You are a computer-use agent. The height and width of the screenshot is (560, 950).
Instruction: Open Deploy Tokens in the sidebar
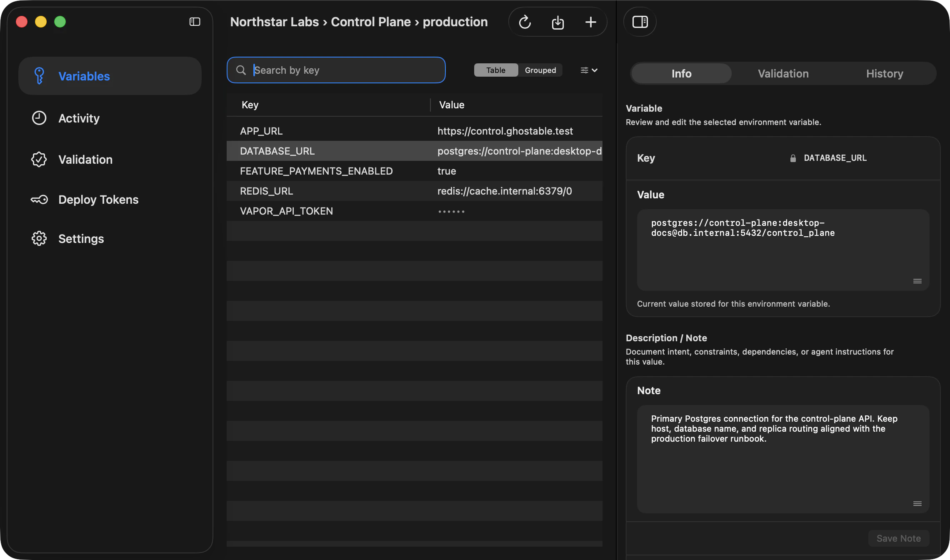tap(98, 200)
